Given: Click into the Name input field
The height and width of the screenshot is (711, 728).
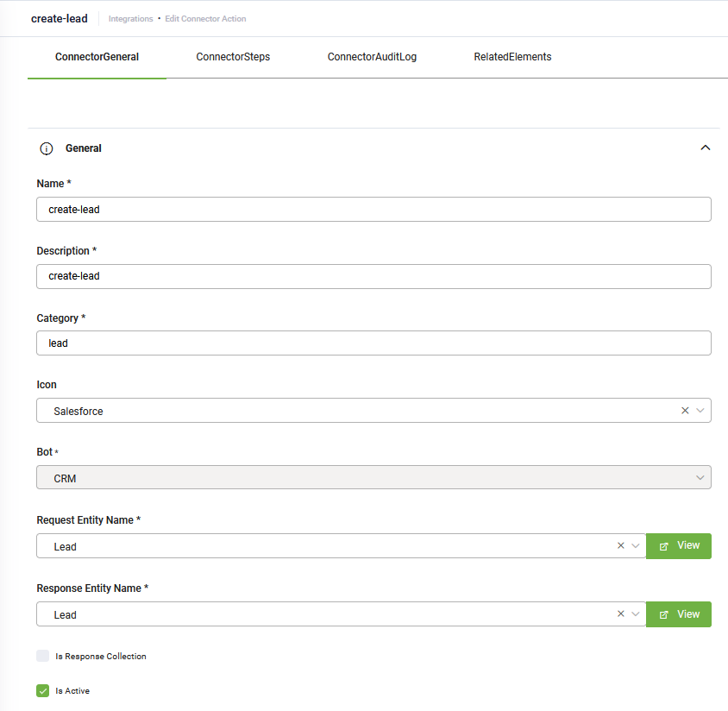Looking at the screenshot, I should 373,209.
